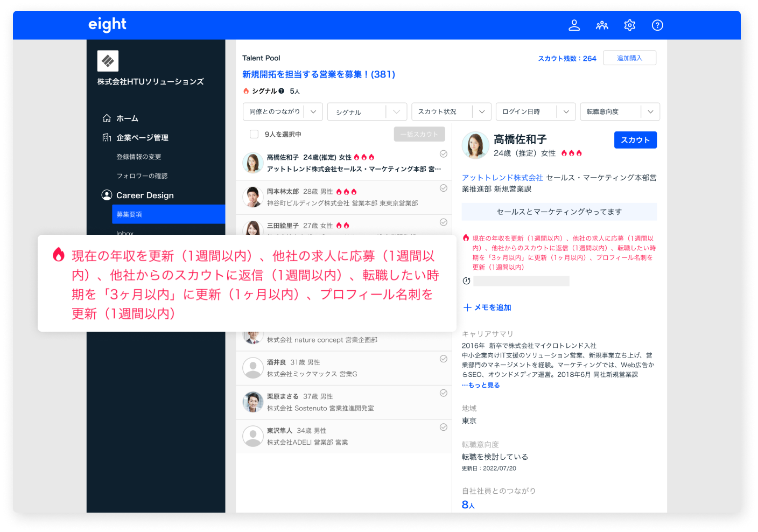Click 東沢隼人 placeholder avatar
Viewport: 758px width, 532px height.
(252, 436)
